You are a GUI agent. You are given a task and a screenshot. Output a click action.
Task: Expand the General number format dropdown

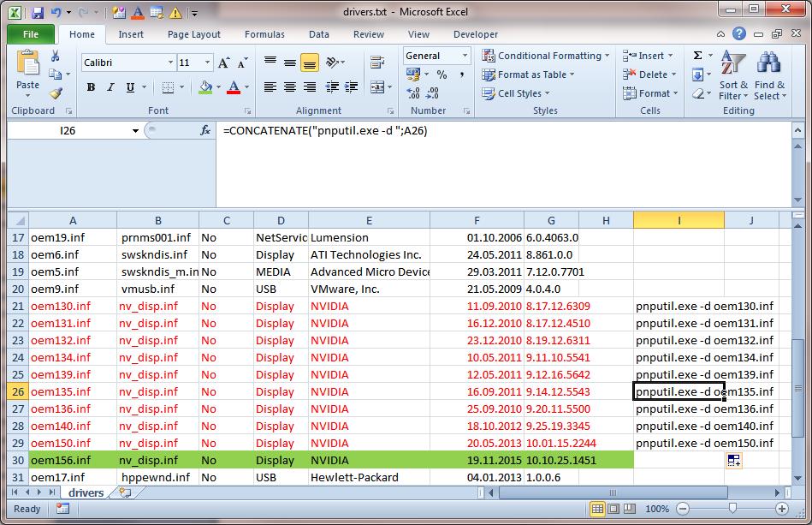(x=465, y=56)
